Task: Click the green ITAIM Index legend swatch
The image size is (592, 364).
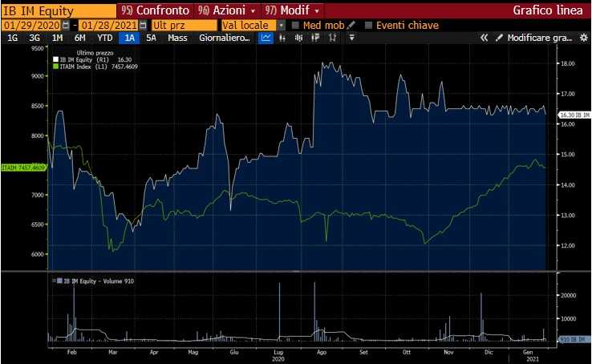Action: click(x=56, y=67)
